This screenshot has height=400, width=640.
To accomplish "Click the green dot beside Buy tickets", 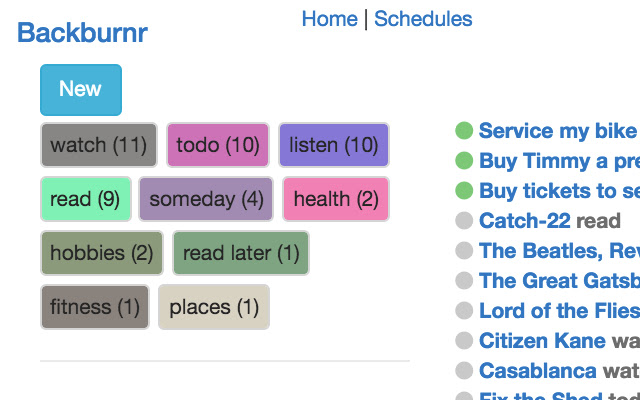I will point(464,191).
